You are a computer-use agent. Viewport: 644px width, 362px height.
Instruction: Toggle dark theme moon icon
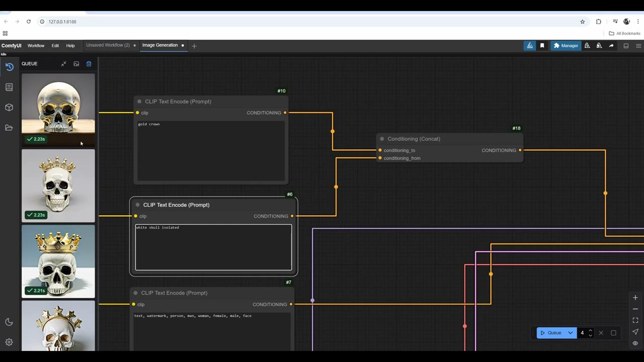[x=9, y=322]
